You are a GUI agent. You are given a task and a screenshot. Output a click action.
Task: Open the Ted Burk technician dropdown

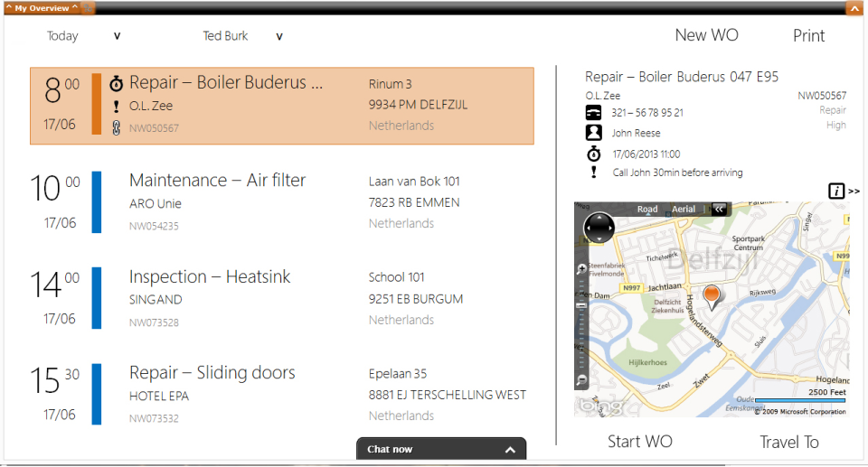click(278, 37)
